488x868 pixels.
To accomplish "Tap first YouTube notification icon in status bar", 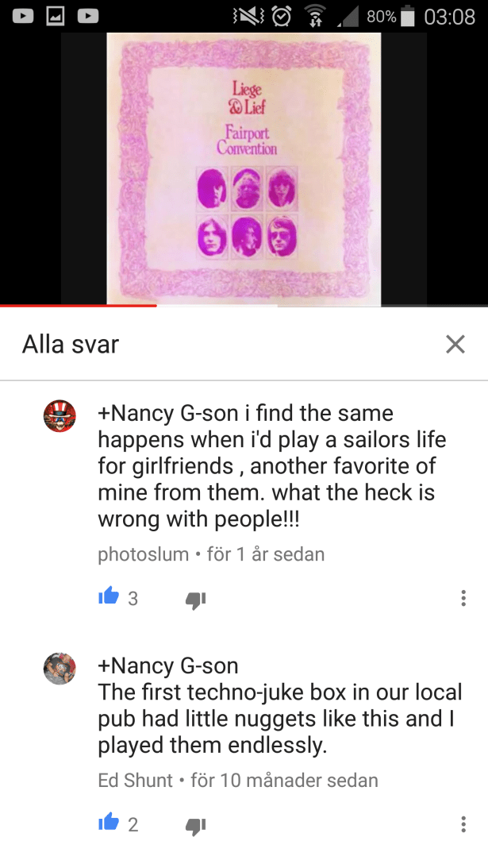I will tap(23, 17).
